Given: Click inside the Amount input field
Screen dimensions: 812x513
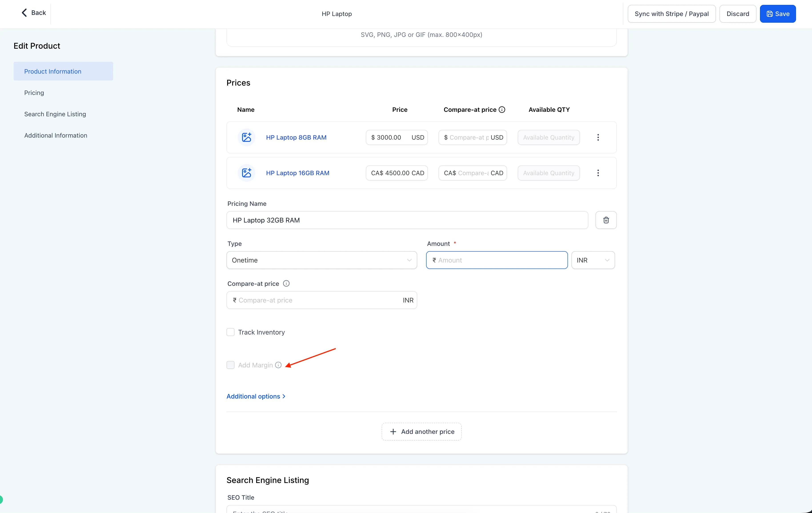Looking at the screenshot, I should point(496,260).
